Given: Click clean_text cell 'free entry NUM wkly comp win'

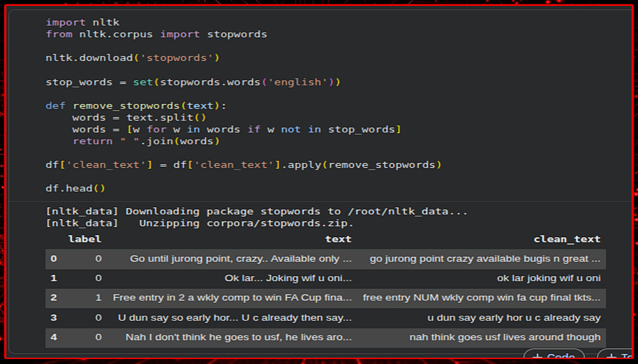Looking at the screenshot, I should click(x=482, y=298).
